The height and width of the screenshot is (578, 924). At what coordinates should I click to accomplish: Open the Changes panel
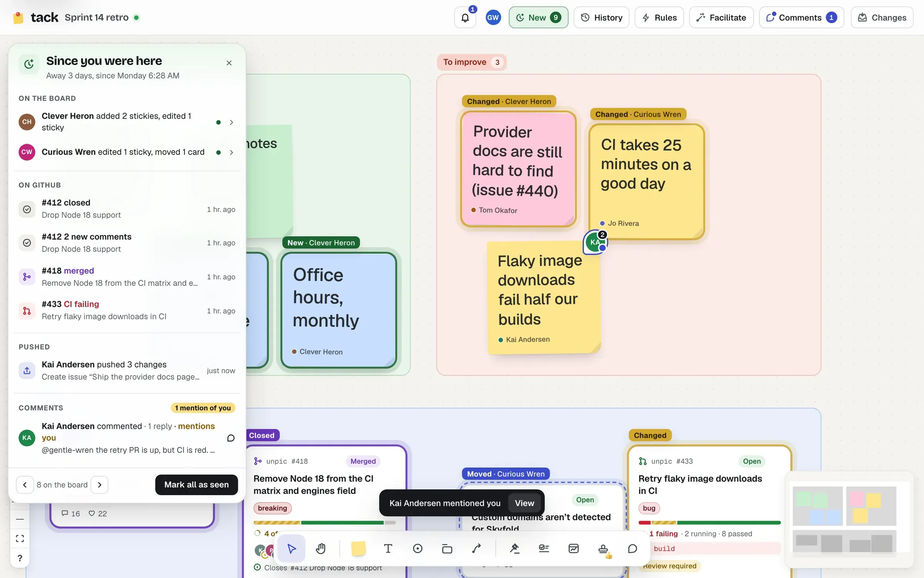pyautogui.click(x=882, y=17)
